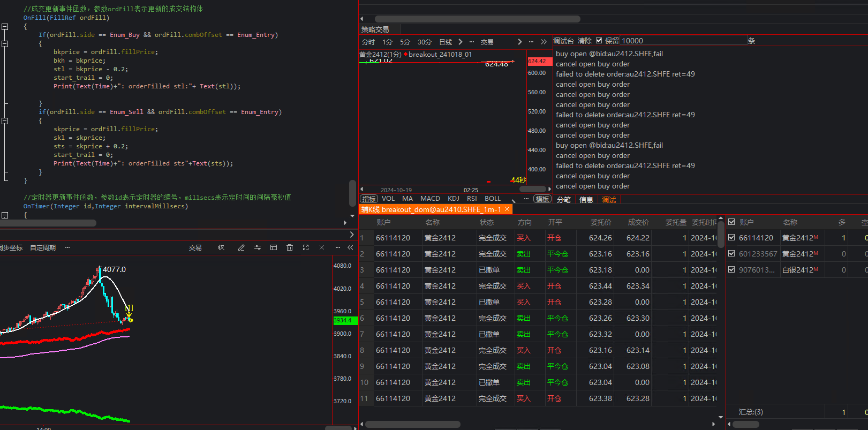Select the MA indicator
Image resolution: width=868 pixels, height=430 pixels.
click(407, 199)
